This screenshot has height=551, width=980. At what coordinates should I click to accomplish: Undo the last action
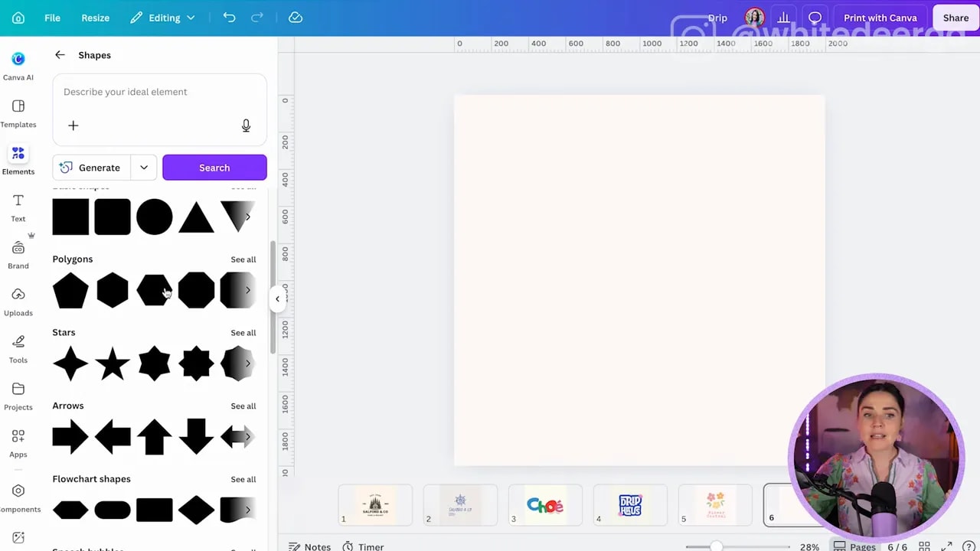(x=229, y=18)
